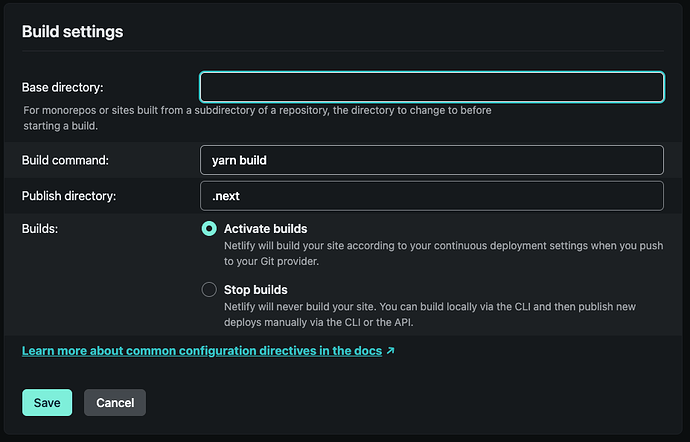Click the "Stop builds" option label text
This screenshot has width=690, height=442.
(255, 290)
